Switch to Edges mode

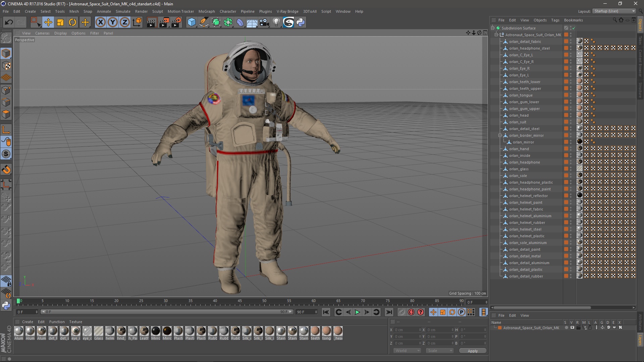coord(6,102)
